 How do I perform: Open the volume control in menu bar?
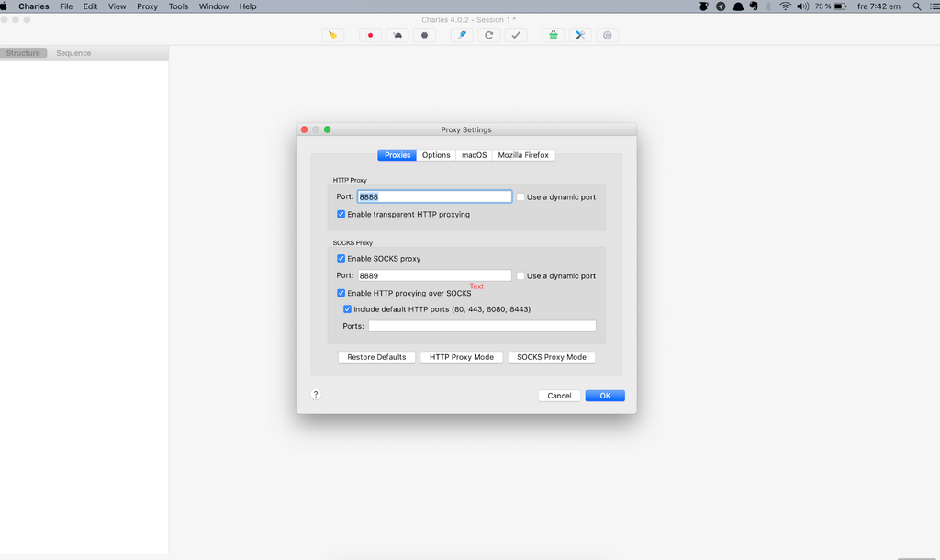coord(802,6)
